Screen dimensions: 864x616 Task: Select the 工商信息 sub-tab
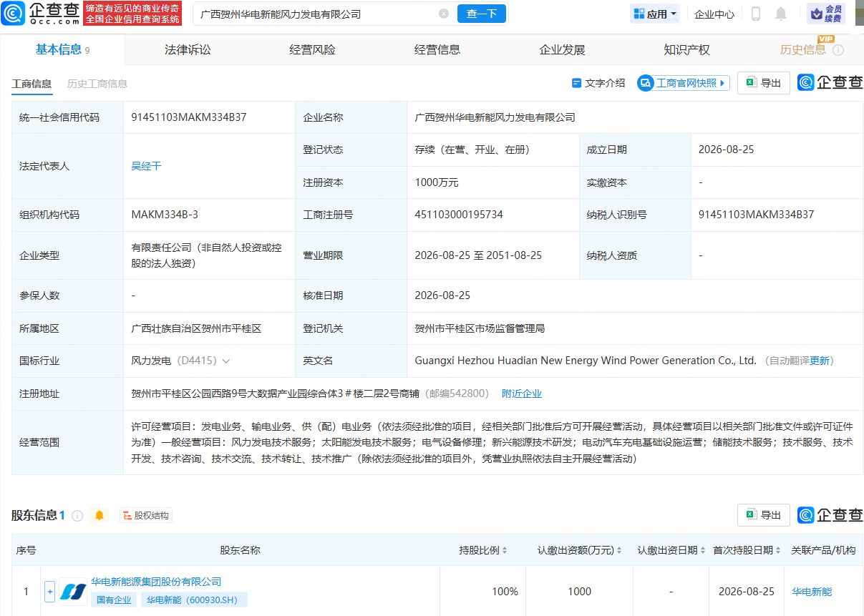coord(31,84)
